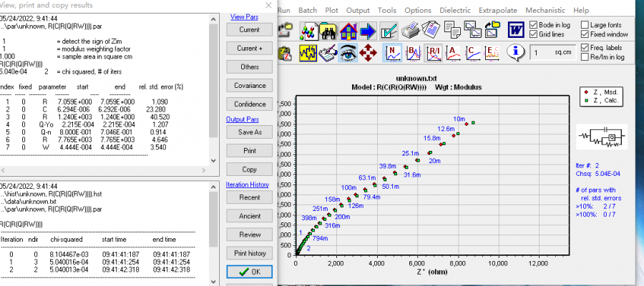Click the sample area sq.cm field
Image resolution: width=644 pixels, height=286 pixels.
pos(552,53)
